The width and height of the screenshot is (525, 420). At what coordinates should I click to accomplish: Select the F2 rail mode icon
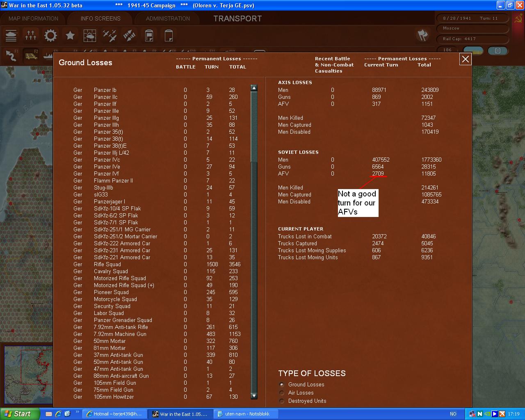[x=31, y=55]
